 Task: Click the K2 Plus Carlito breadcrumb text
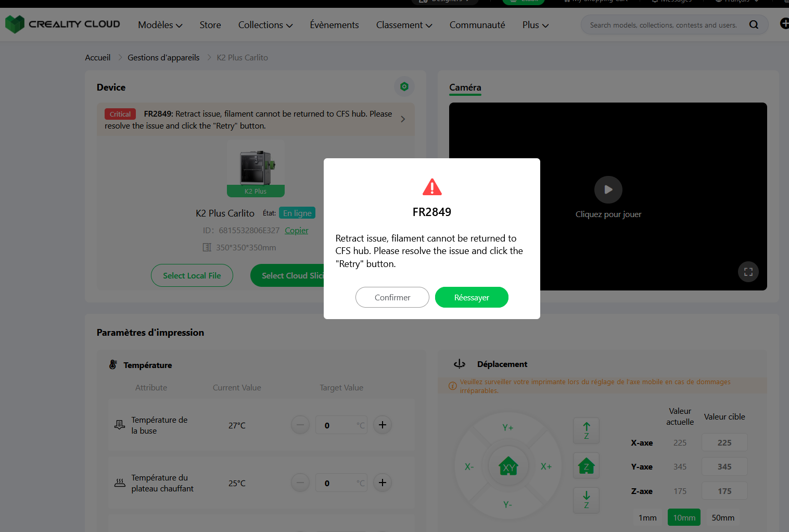point(243,57)
